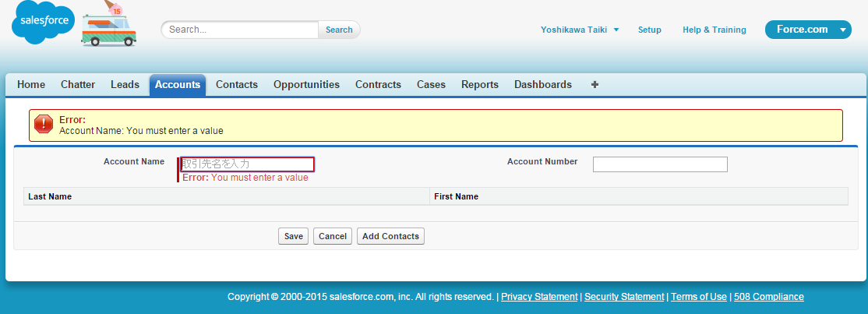
Task: Click the Save button
Action: [x=294, y=236]
